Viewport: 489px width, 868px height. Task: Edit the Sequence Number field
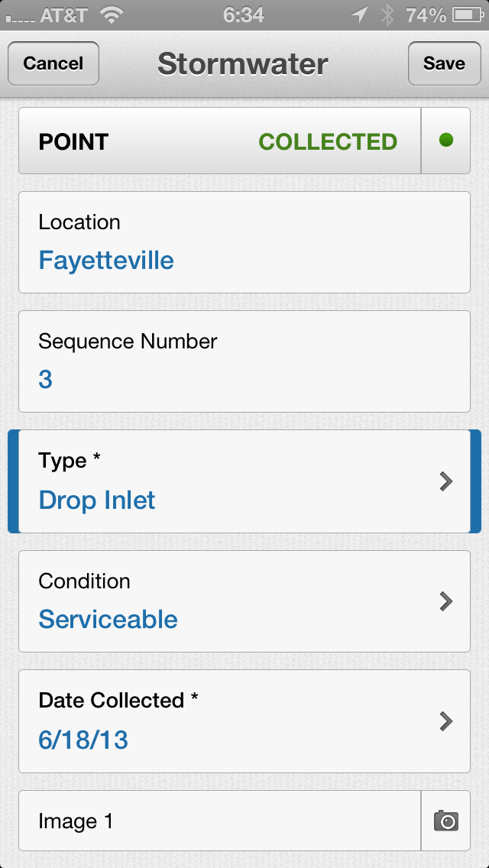point(46,380)
